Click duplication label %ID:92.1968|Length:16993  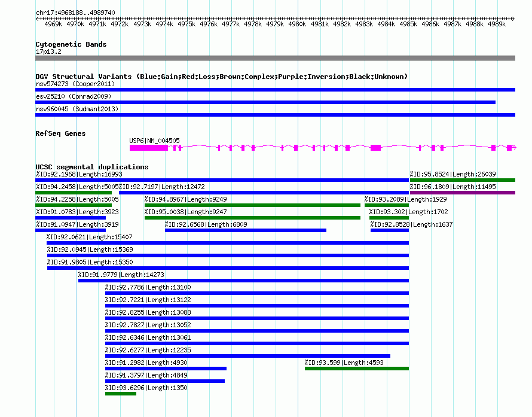click(x=79, y=174)
